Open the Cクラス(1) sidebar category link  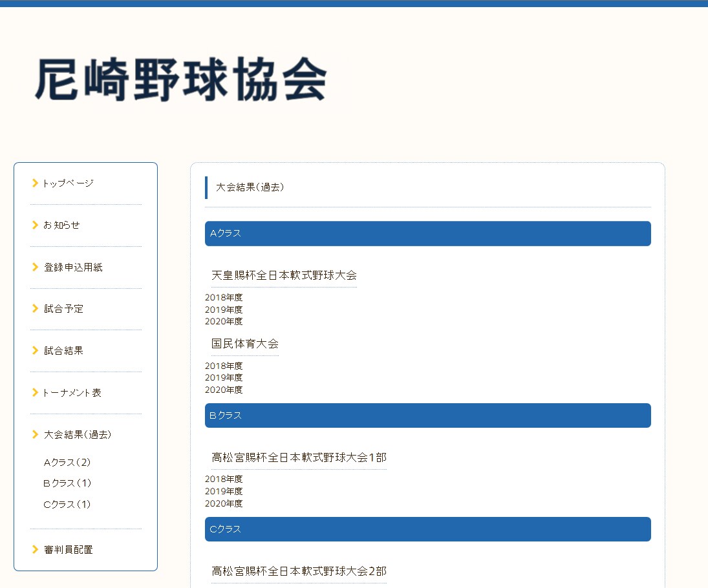pos(67,505)
